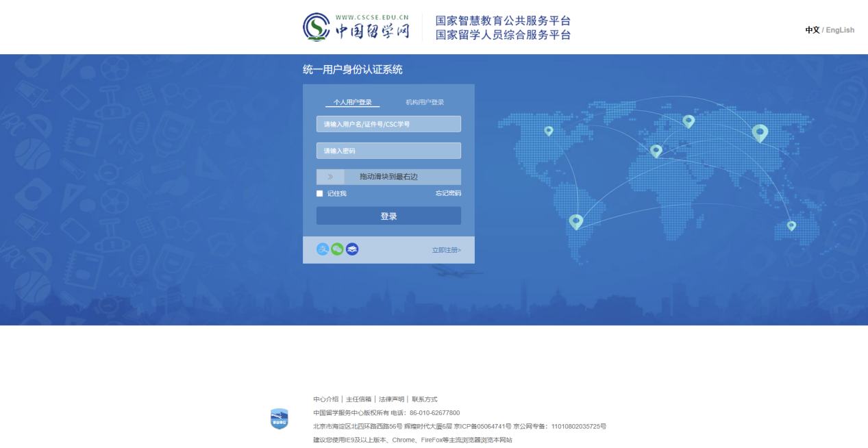Open the 忘记密码 link
Viewport: 868px width, 448px height.
448,194
